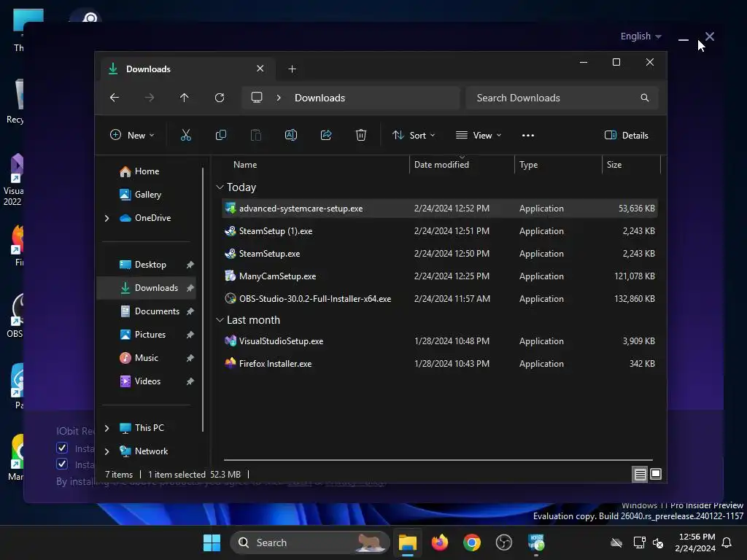The image size is (747, 560).
Task: Launch Firefox from the taskbar
Action: tap(440, 542)
